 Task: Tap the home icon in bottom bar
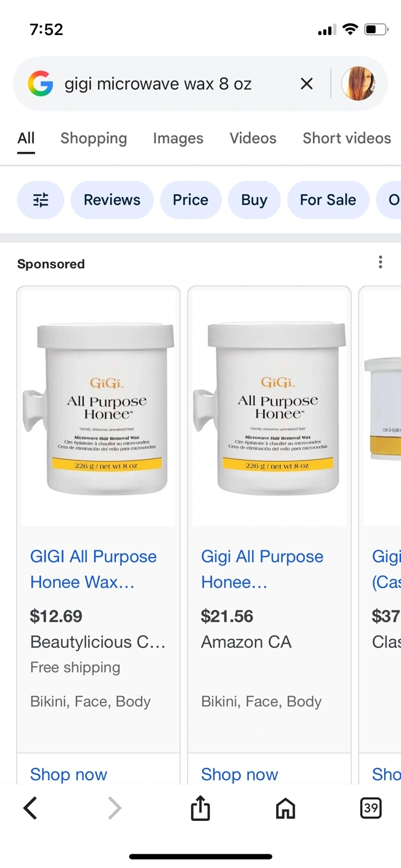(x=285, y=808)
